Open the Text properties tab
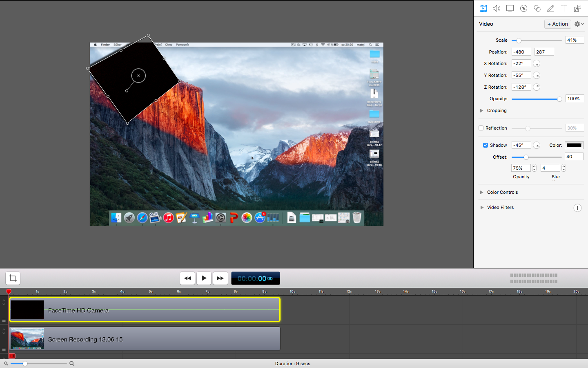This screenshot has width=588, height=368. [x=564, y=8]
